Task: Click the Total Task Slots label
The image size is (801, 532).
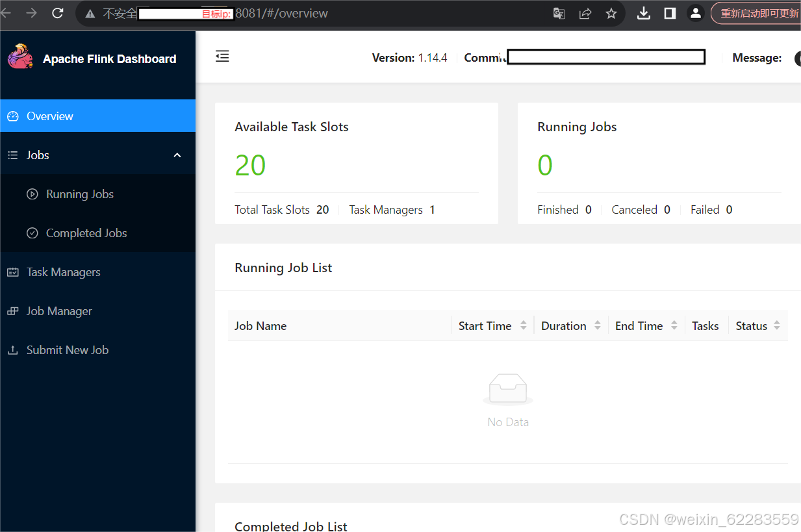Action: click(272, 210)
